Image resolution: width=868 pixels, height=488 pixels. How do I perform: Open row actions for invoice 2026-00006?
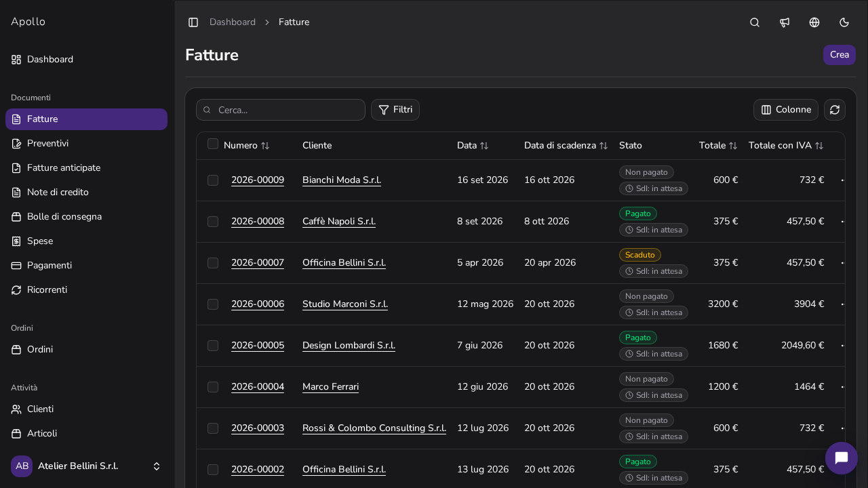click(842, 304)
